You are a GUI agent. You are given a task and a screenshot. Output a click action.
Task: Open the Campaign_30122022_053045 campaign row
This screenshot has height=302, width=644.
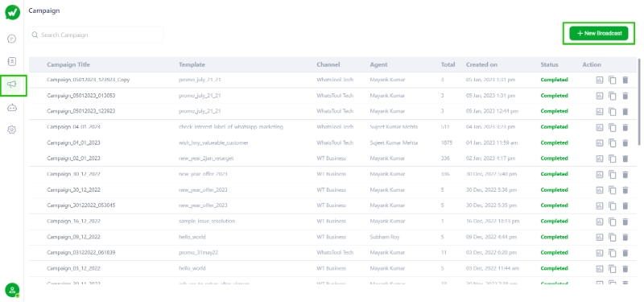332,205
